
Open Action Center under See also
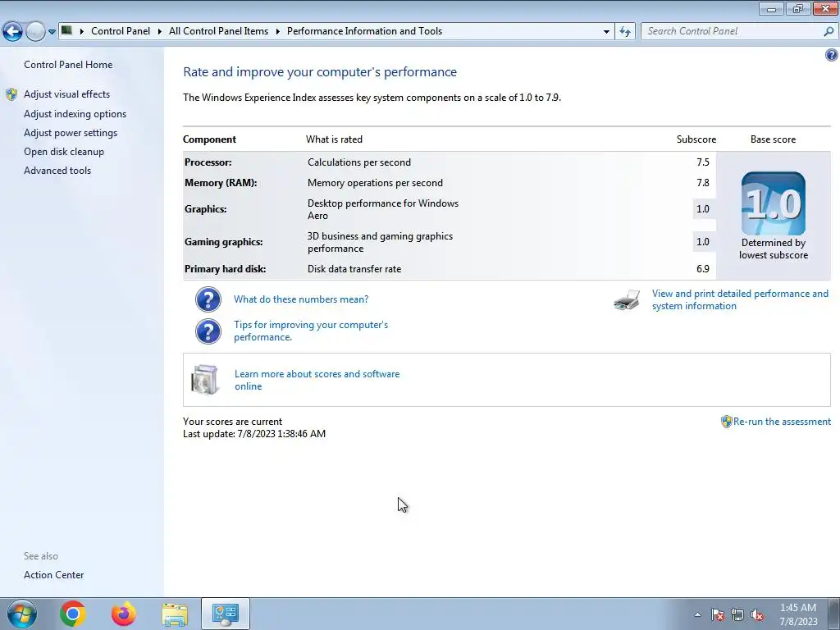(x=53, y=574)
